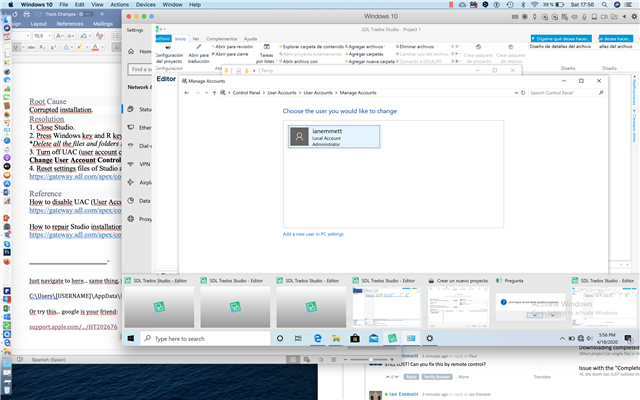Open References tab in Word ribbon
The width and height of the screenshot is (640, 400).
click(70, 24)
